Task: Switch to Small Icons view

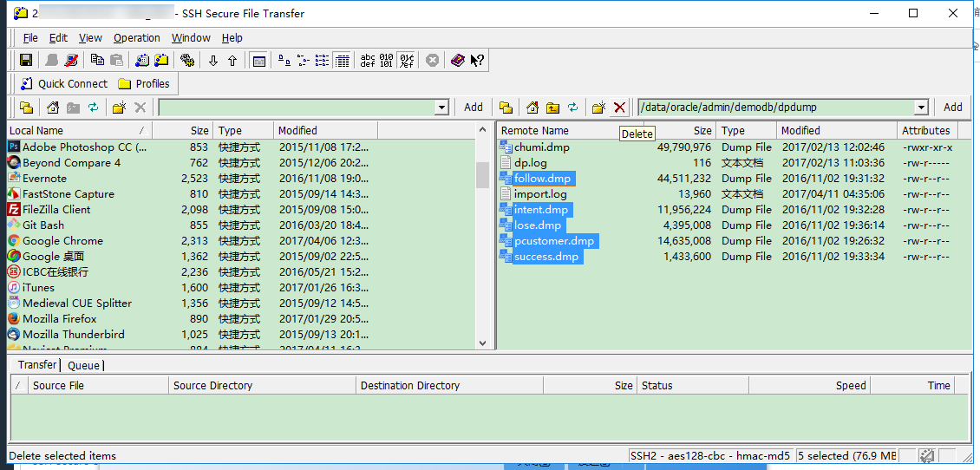Action: pyautogui.click(x=304, y=61)
